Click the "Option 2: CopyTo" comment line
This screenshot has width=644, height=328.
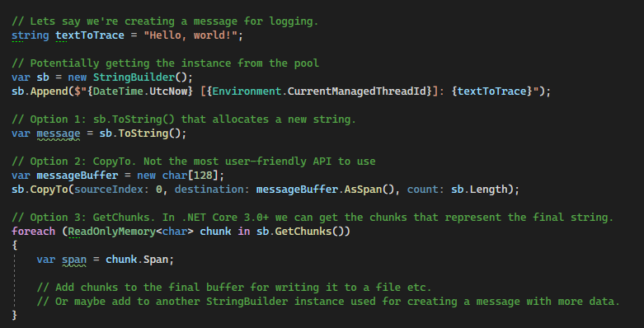[x=194, y=162]
